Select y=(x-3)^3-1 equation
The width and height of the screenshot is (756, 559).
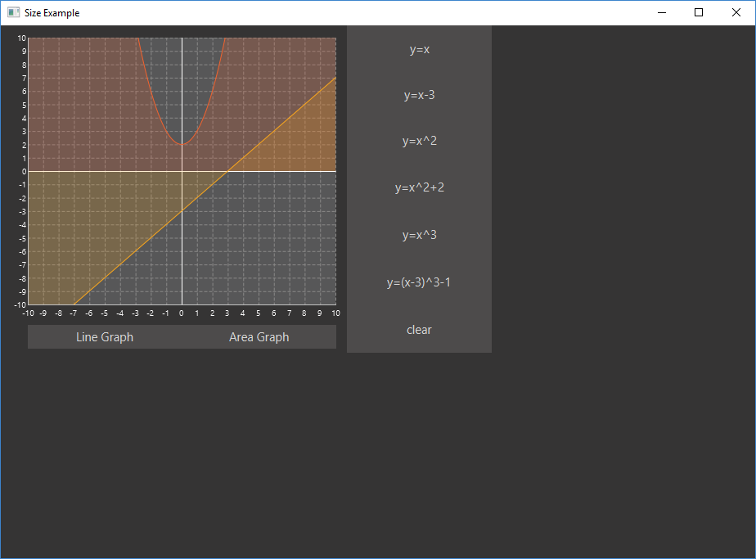tap(419, 282)
